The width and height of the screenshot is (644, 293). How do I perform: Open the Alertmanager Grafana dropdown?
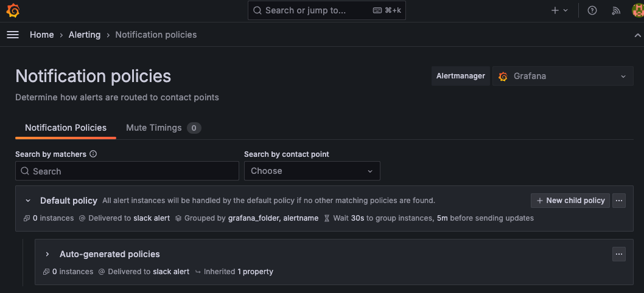562,77
